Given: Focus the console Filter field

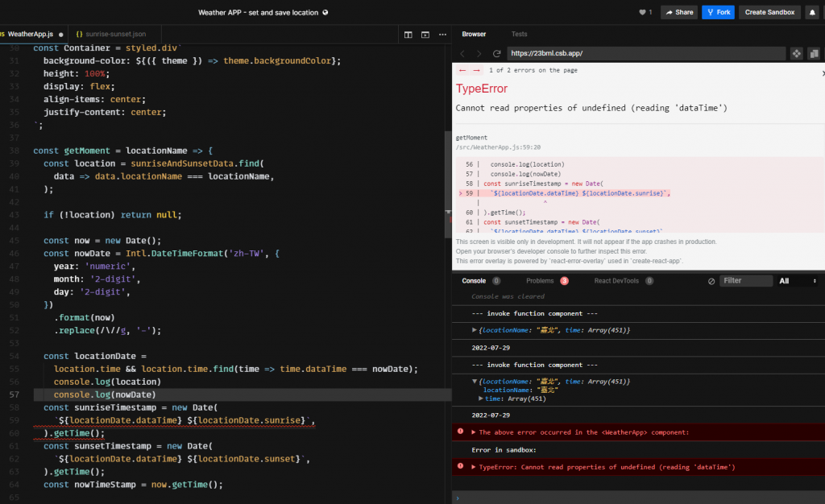Looking at the screenshot, I should (745, 281).
